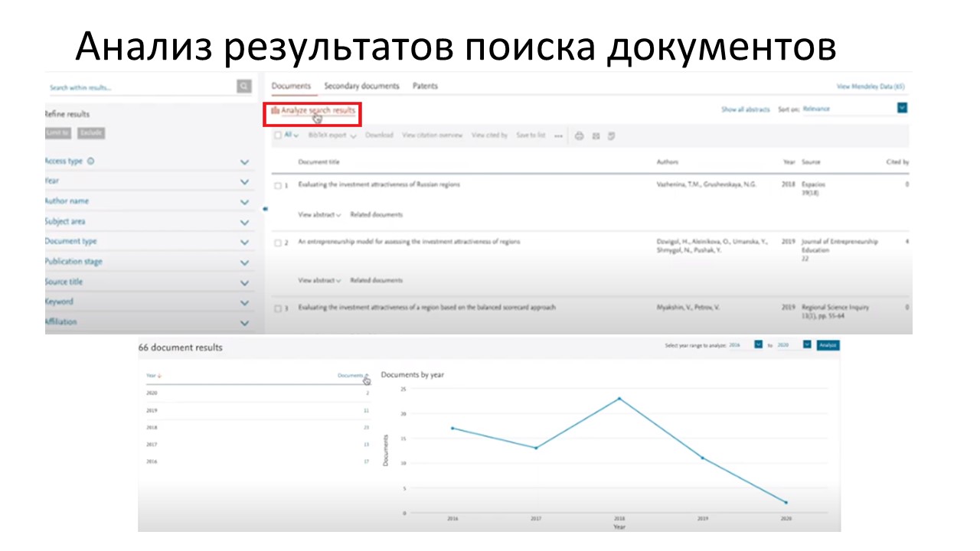980x551 pixels.
Task: Expand the Document type filter
Action: pos(244,243)
